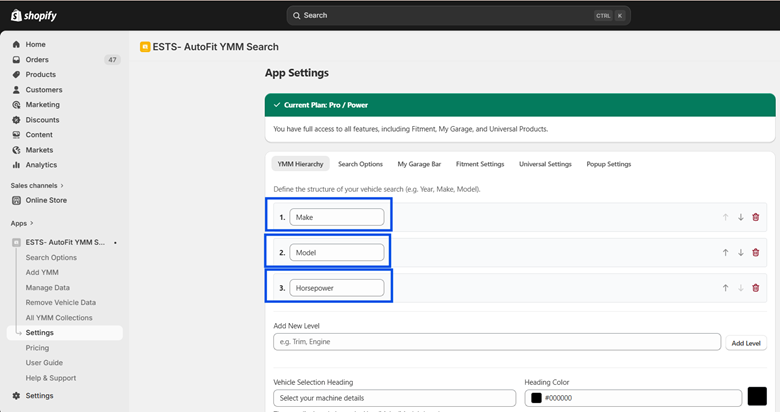Viewport: 780px width, 412px height.
Task: Move the Model level up
Action: (725, 253)
